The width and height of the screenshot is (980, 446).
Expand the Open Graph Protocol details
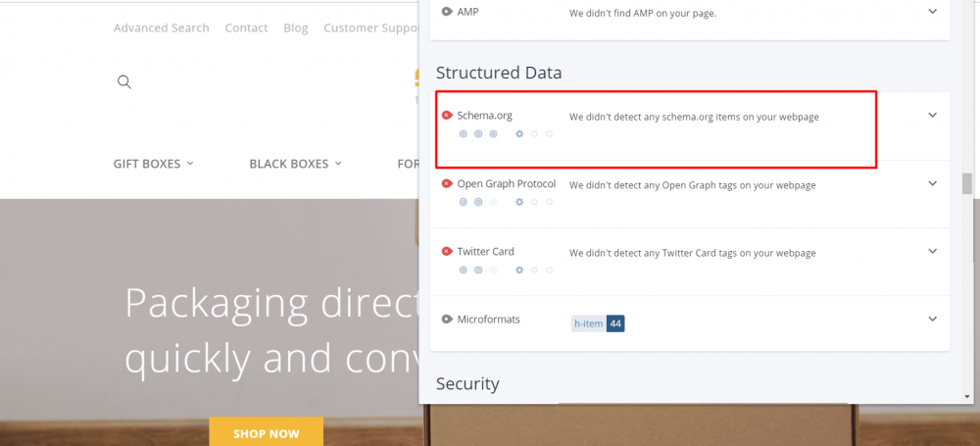933,183
